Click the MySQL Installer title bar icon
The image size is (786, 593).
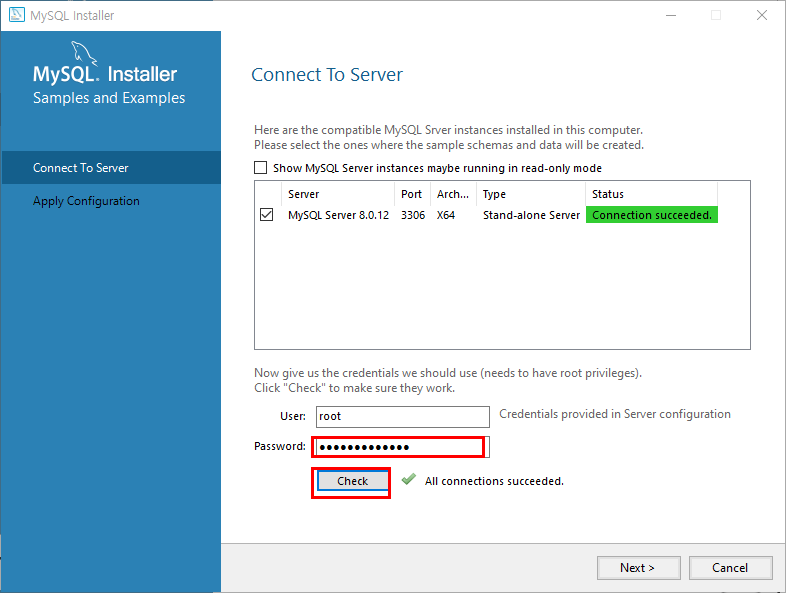point(17,15)
